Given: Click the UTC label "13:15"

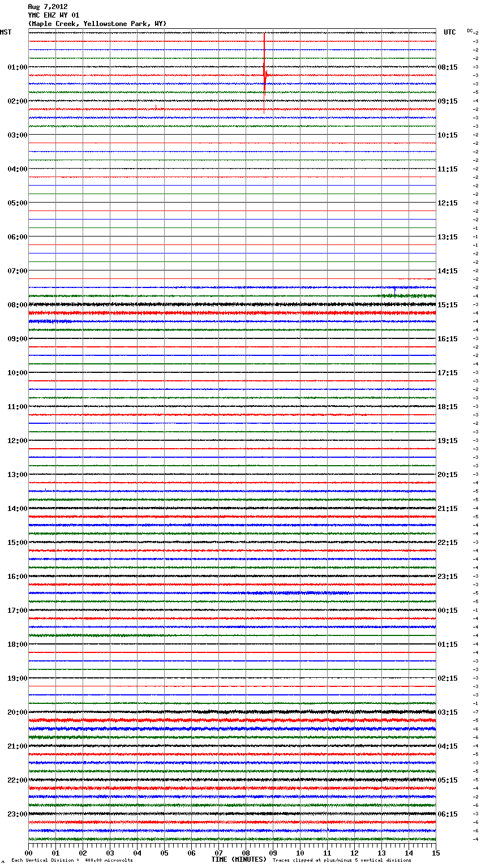Looking at the screenshot, I should point(448,237).
